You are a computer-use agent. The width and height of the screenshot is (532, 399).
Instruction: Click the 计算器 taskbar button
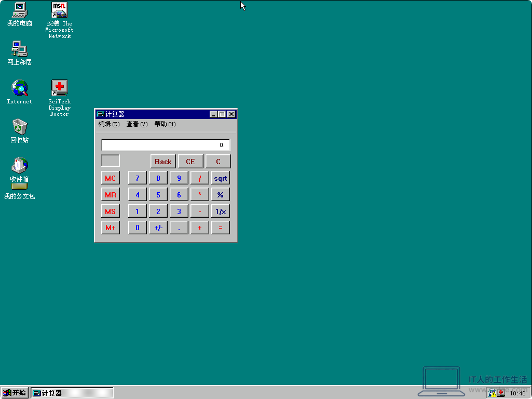click(x=72, y=393)
